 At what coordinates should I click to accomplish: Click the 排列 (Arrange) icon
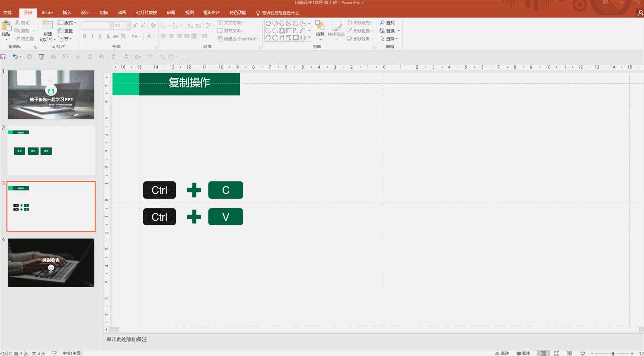pos(320,29)
